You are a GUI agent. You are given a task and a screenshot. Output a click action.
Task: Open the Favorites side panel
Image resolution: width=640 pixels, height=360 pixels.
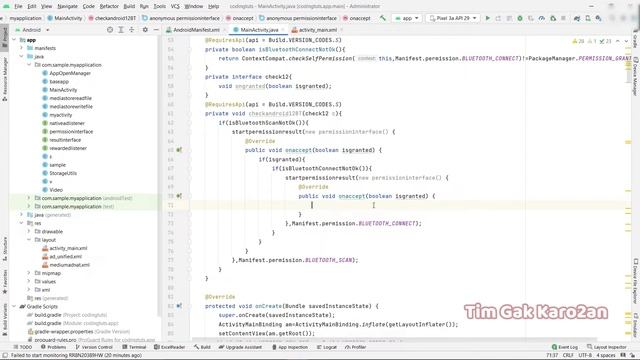4,282
